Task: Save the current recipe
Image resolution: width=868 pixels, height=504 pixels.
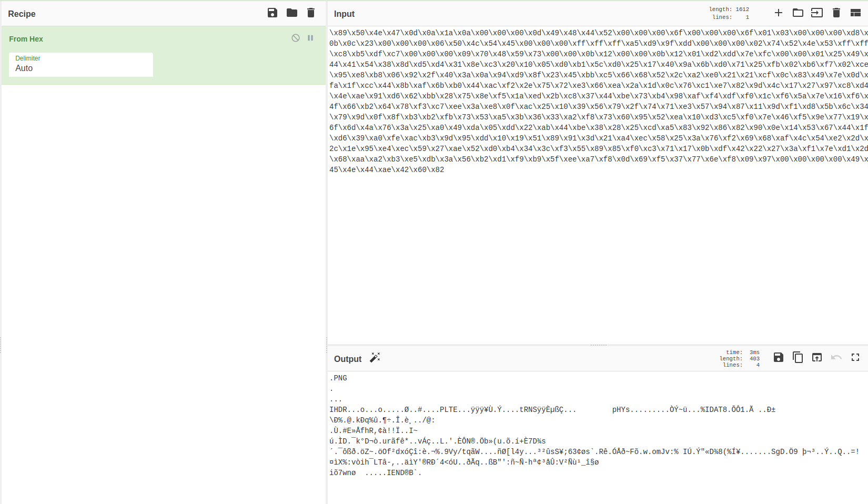Action: (272, 13)
